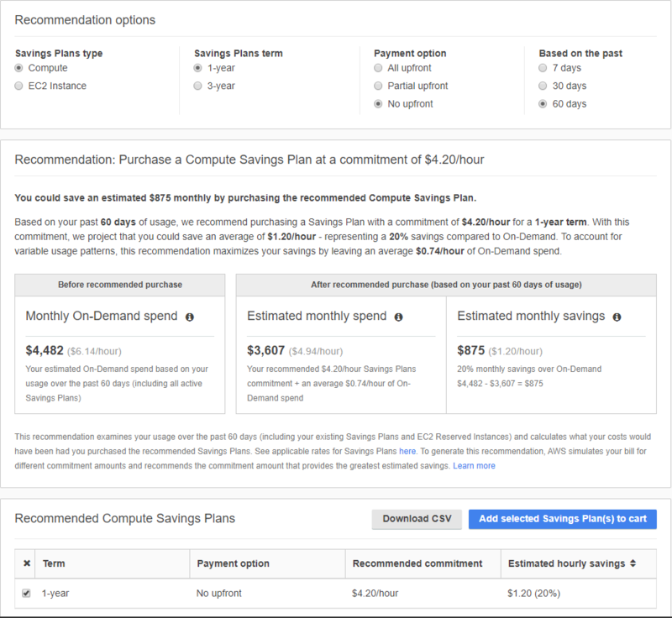Screen dimensions: 672x618
Task: Download the recommendations as CSV
Action: click(417, 519)
